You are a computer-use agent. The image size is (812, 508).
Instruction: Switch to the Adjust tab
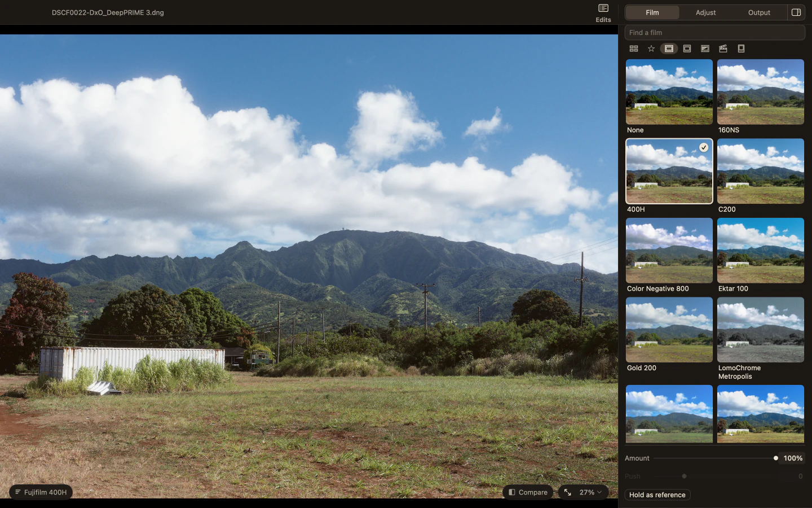click(705, 12)
